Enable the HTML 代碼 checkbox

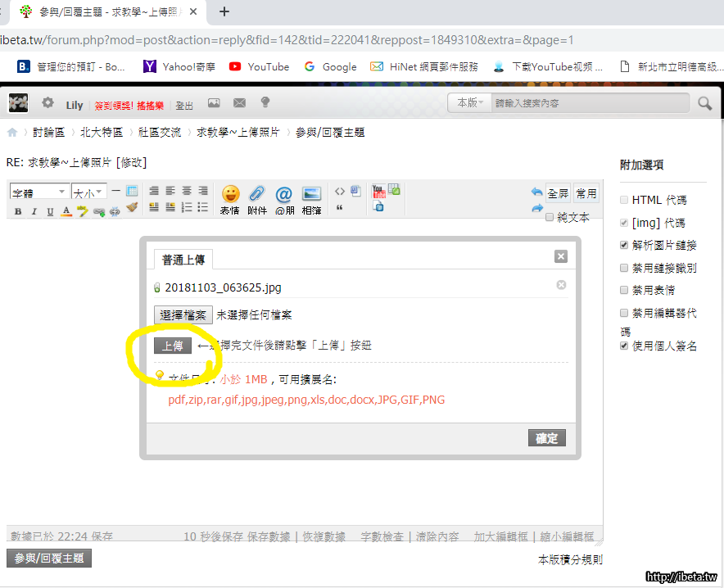pos(625,200)
